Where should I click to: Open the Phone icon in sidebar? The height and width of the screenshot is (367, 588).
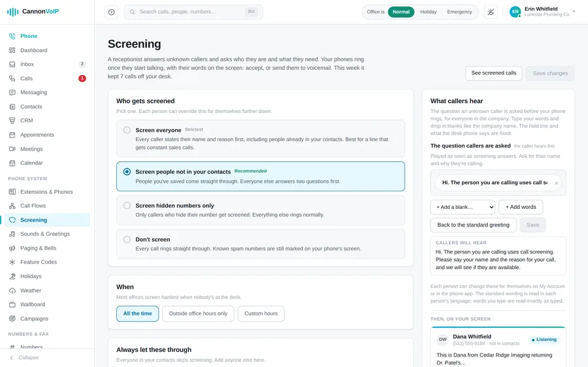[12, 36]
